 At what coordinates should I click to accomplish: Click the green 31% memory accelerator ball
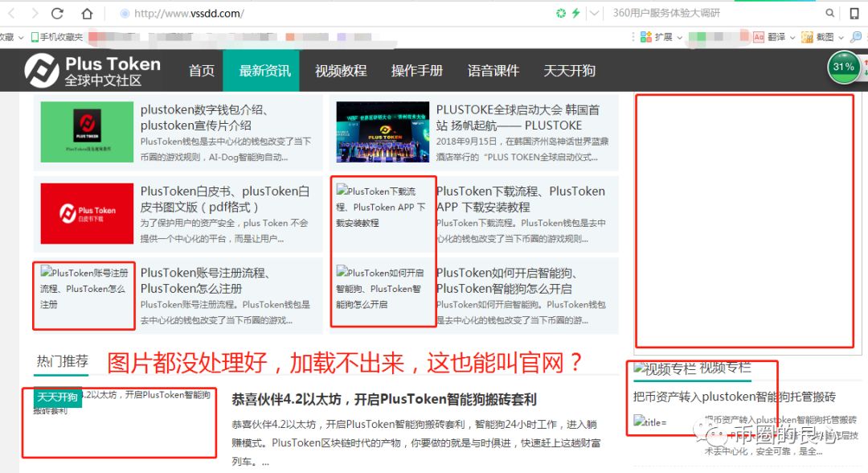844,67
